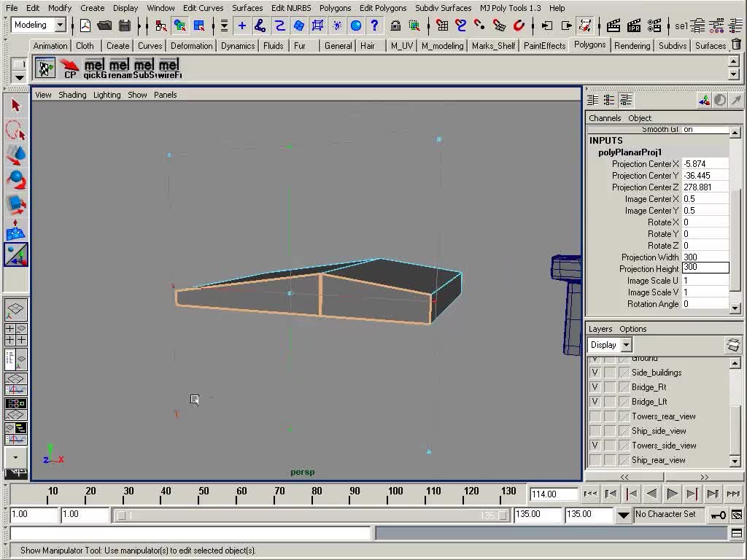The image size is (747, 560).
Task: Open the MJ Poly Tools 1.3 menu
Action: pyautogui.click(x=510, y=8)
